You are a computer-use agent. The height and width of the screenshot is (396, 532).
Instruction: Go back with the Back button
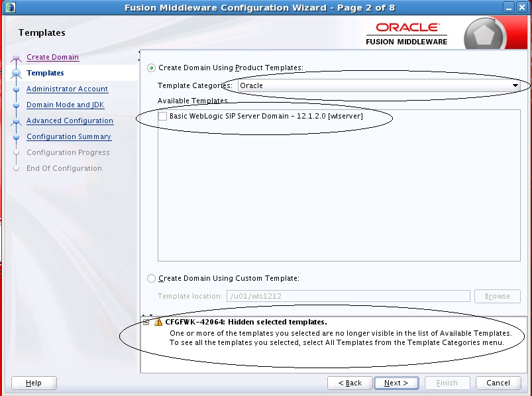pyautogui.click(x=350, y=383)
